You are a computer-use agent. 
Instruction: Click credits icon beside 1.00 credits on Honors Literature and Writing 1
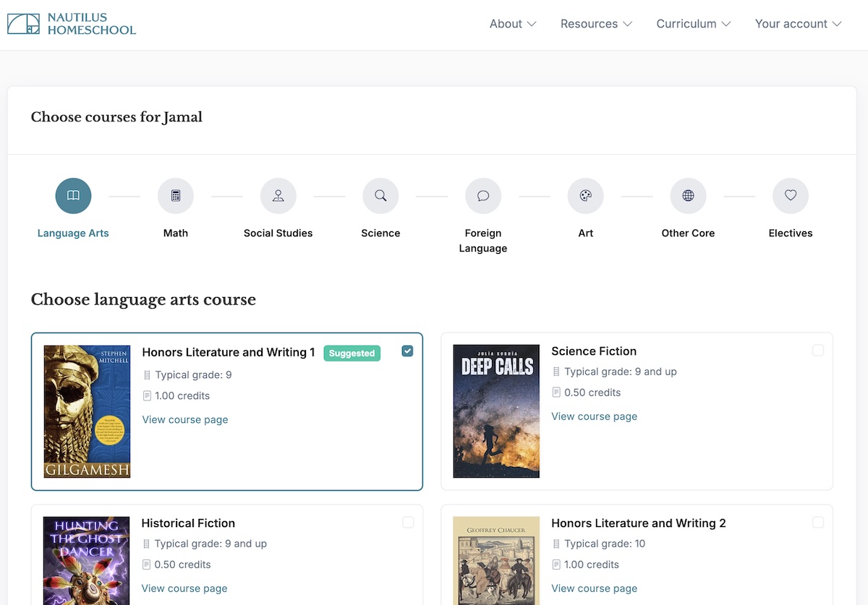point(147,396)
